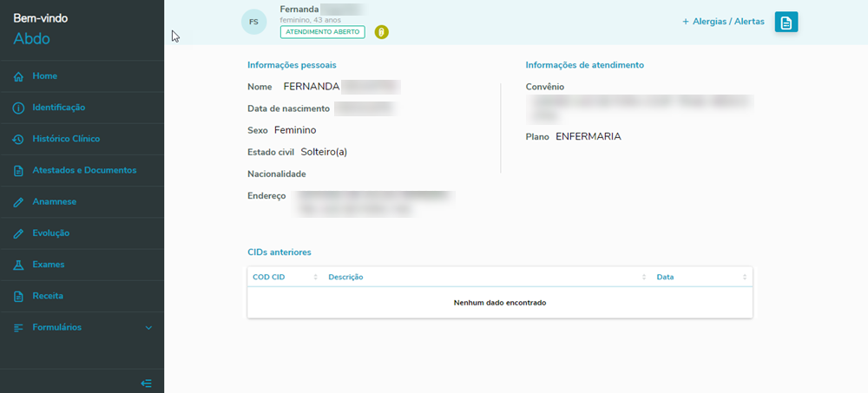Screen dimensions: 868x393
Task: Click the Atestados e Documentos page icon
Action: 18,171
